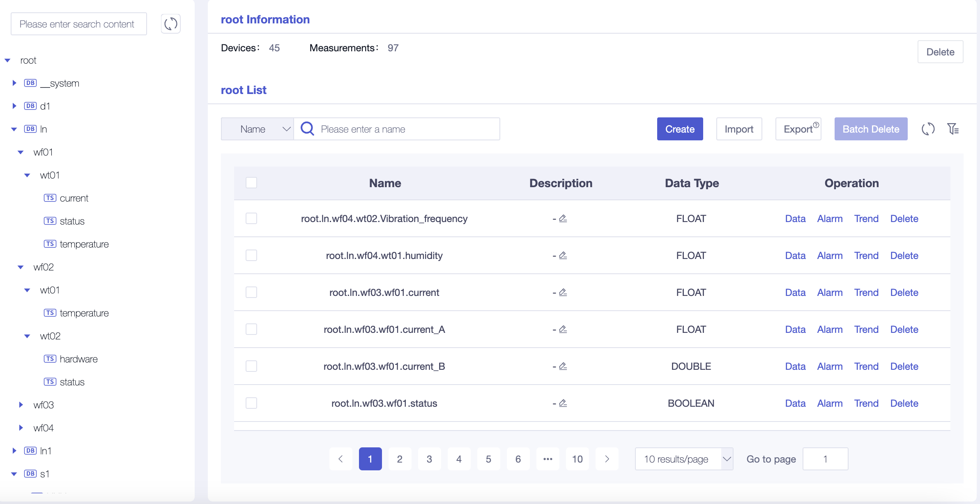Image resolution: width=980 pixels, height=504 pixels.
Task: Check the Vibration_frequency row checkbox
Action: click(x=251, y=218)
